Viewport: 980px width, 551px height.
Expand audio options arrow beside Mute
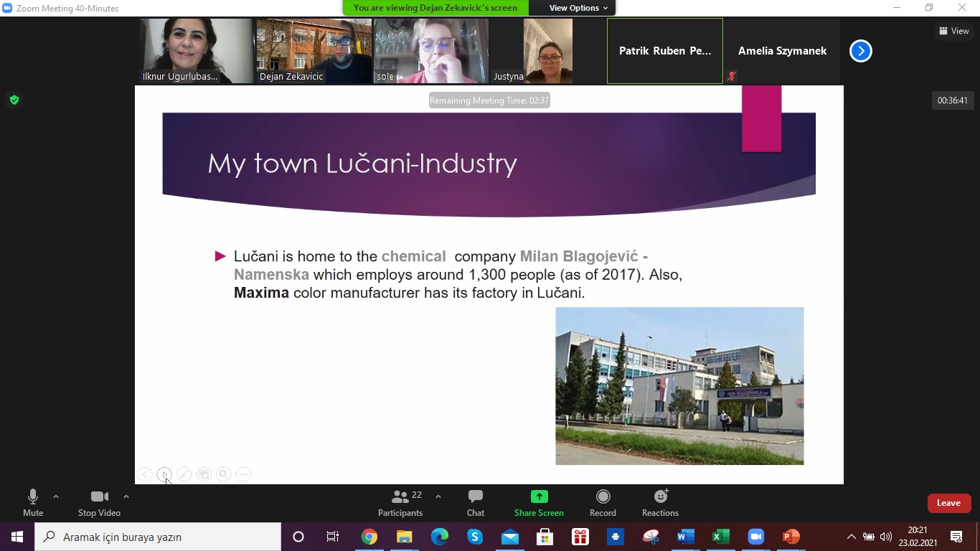[x=56, y=496]
